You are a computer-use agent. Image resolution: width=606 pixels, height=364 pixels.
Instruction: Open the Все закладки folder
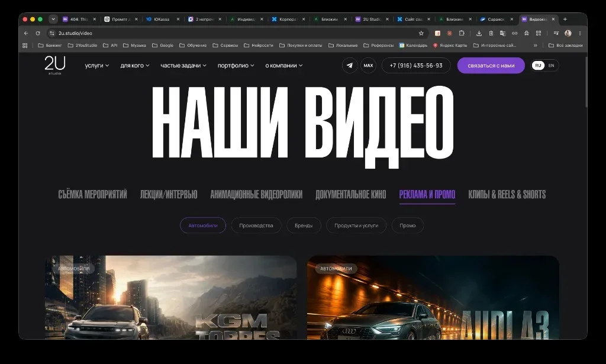tap(565, 45)
